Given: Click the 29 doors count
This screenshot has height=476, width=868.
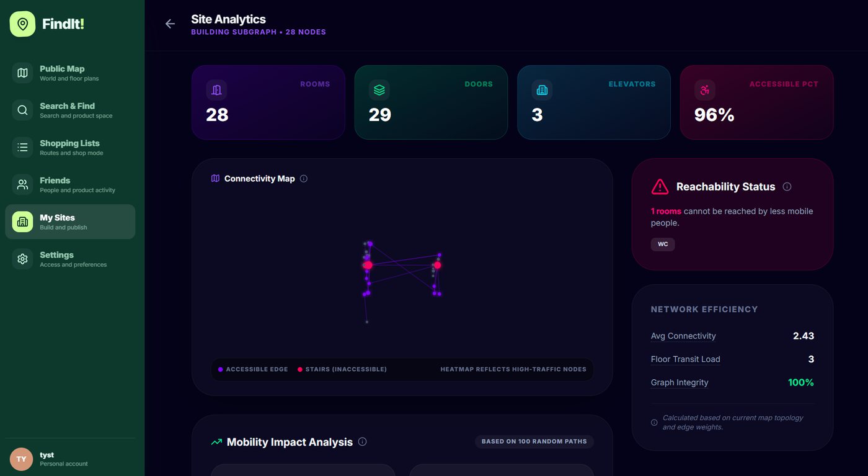Looking at the screenshot, I should (x=380, y=115).
